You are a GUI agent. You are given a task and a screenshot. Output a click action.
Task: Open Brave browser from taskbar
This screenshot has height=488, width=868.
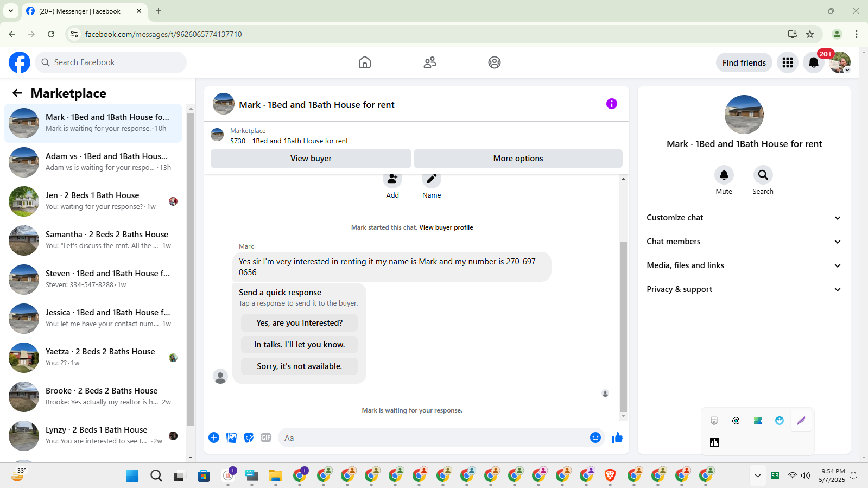click(x=610, y=476)
